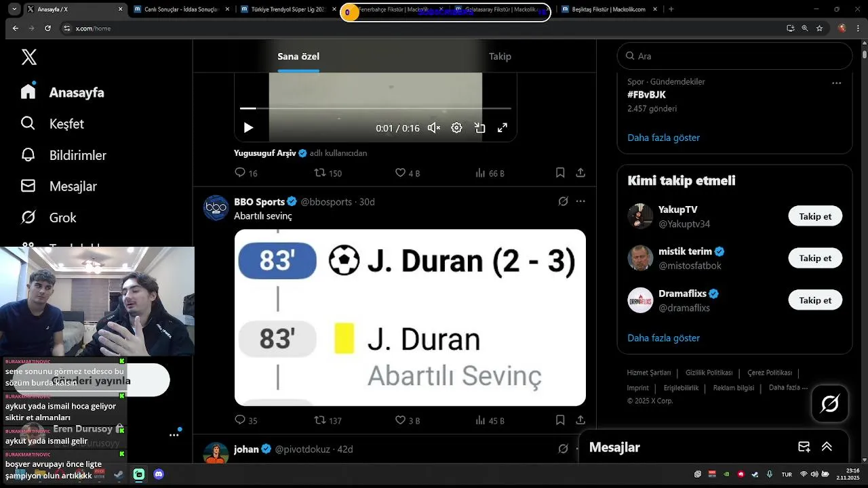Switch to Sana özel tab
868x488 pixels.
coord(298,56)
